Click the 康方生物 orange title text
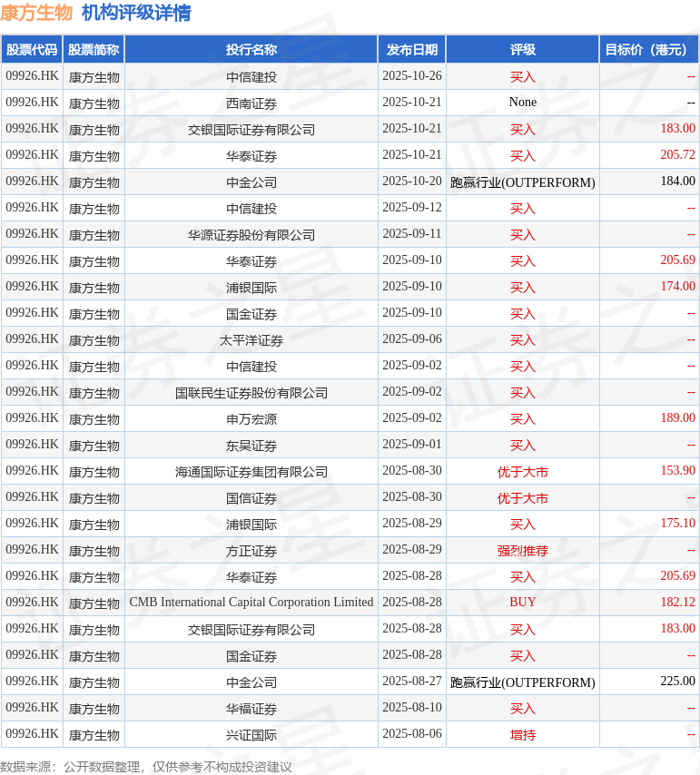This screenshot has height=775, width=700. pos(36,13)
